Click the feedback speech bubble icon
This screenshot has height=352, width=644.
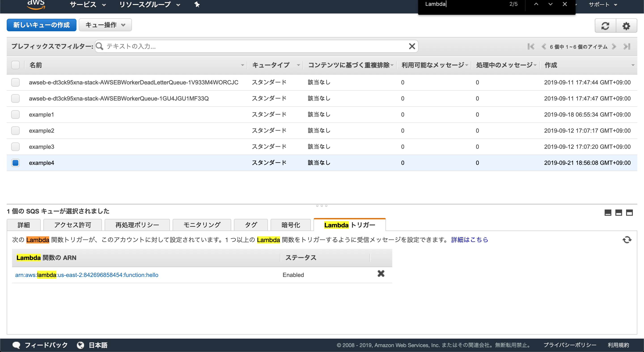click(x=16, y=345)
